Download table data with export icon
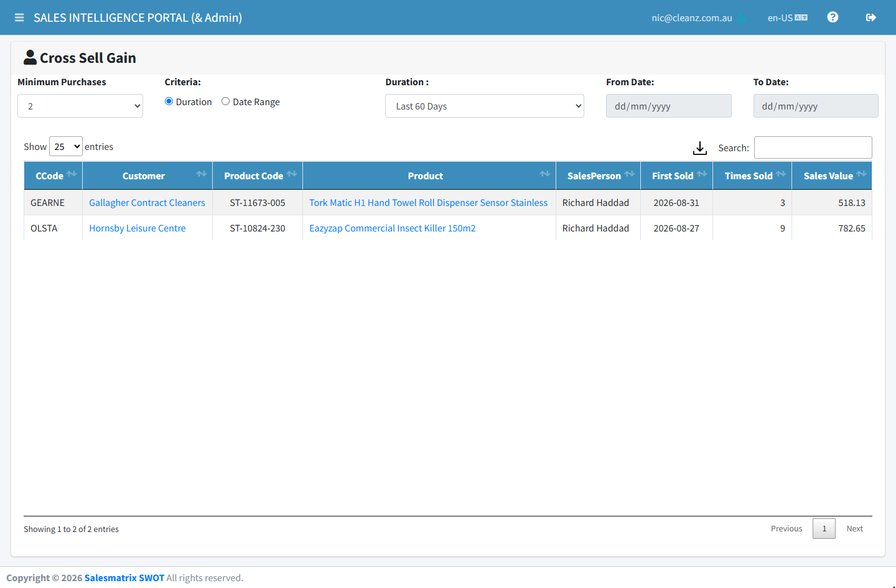 pyautogui.click(x=700, y=148)
